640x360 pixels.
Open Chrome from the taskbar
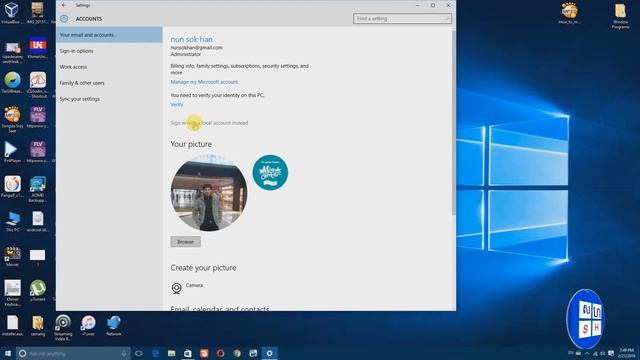[x=237, y=353]
